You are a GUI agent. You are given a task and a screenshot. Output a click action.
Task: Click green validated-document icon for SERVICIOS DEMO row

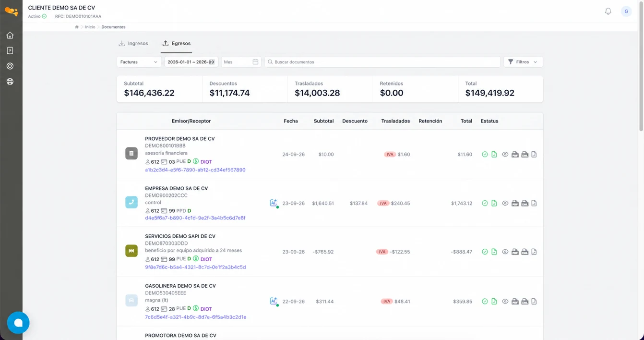494,252
